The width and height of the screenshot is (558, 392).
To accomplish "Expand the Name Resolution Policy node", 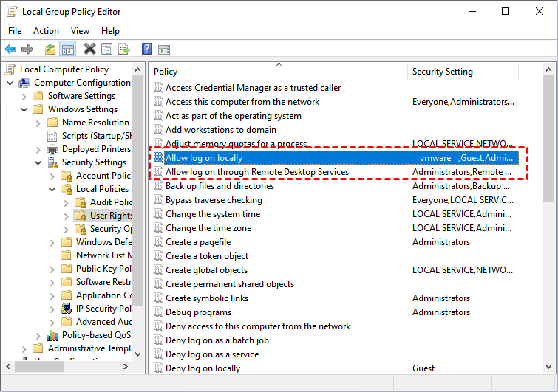I will [x=38, y=123].
